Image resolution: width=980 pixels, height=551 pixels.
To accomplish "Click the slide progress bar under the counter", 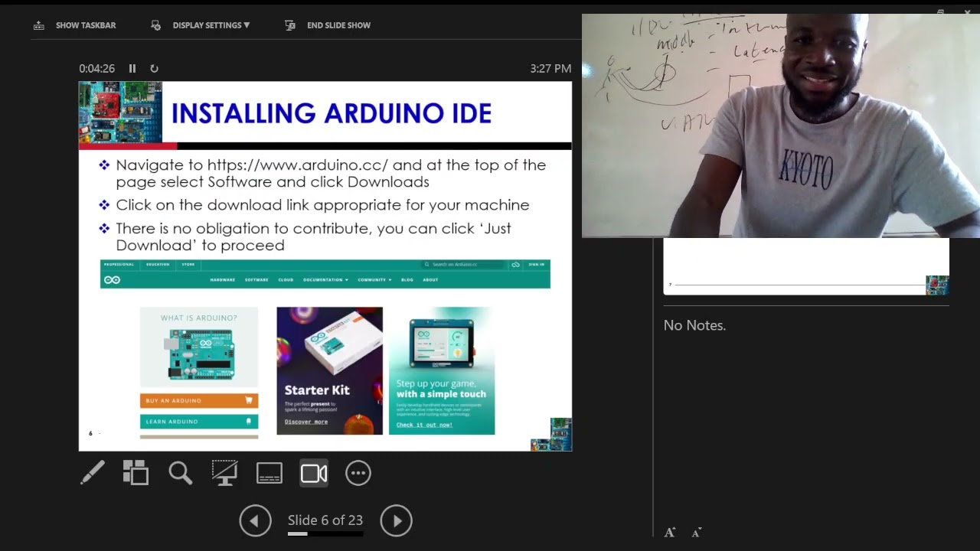I will click(325, 533).
